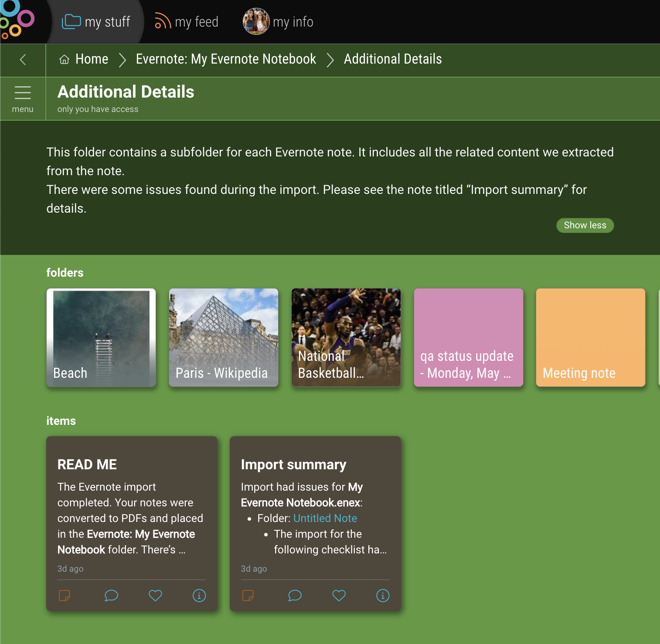This screenshot has width=660, height=644.
Task: Comment on the READ ME card
Action: 112,596
